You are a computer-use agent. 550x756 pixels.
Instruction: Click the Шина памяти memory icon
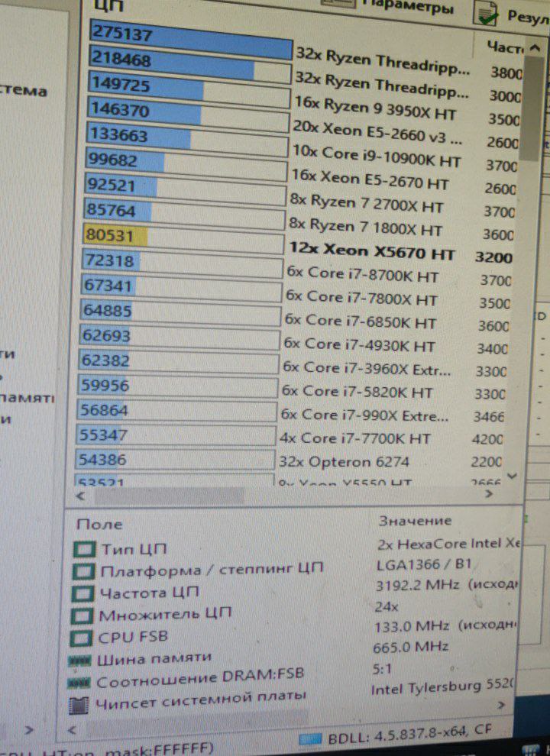pyautogui.click(x=79, y=661)
